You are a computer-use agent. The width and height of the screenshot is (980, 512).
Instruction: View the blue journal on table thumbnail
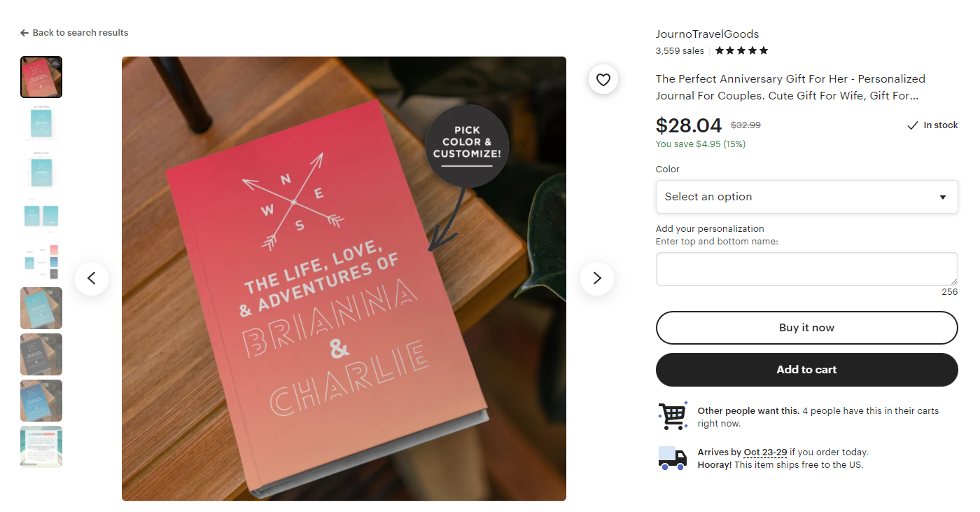pyautogui.click(x=41, y=401)
